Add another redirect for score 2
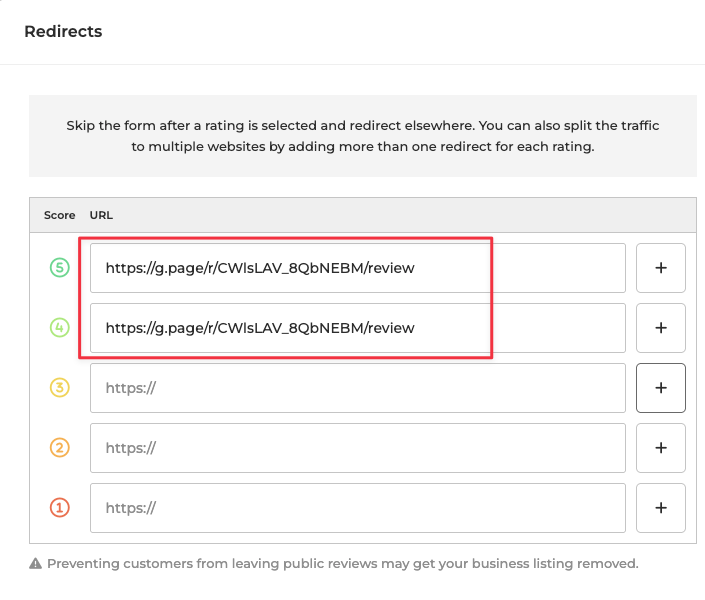This screenshot has width=705, height=600. coord(660,448)
